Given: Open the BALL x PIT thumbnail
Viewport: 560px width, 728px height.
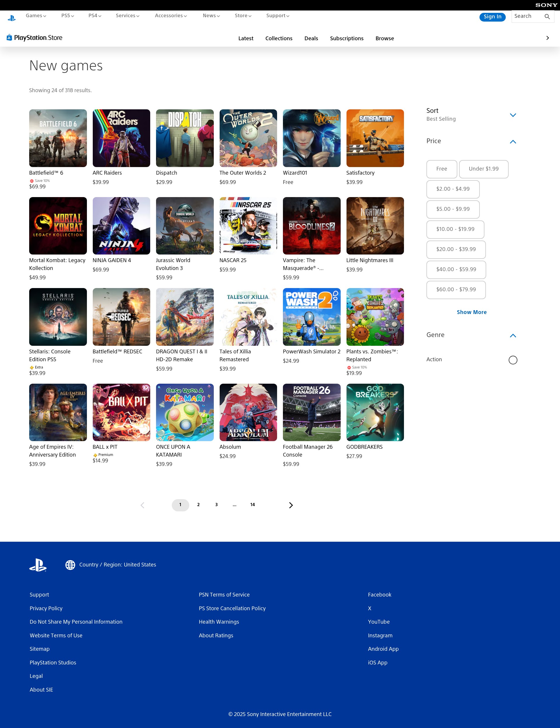Looking at the screenshot, I should pyautogui.click(x=121, y=413).
